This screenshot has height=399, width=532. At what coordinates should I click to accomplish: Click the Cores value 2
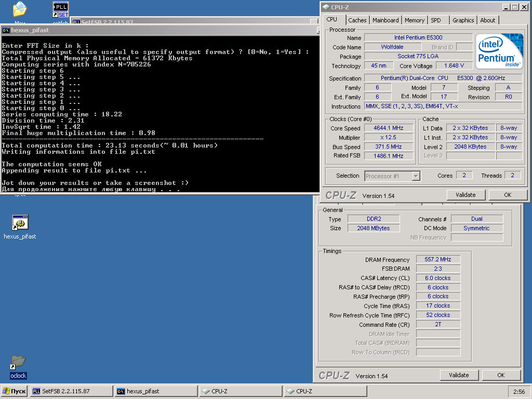tap(464, 175)
